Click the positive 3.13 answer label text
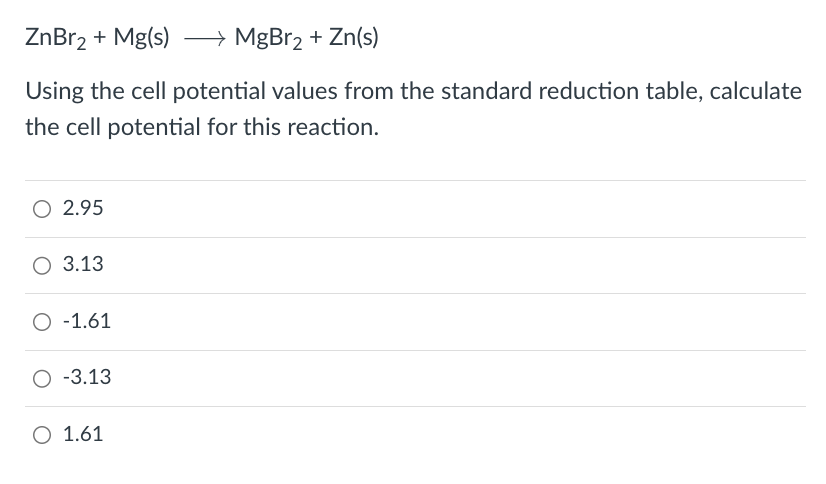The height and width of the screenshot is (484, 826). (x=83, y=264)
